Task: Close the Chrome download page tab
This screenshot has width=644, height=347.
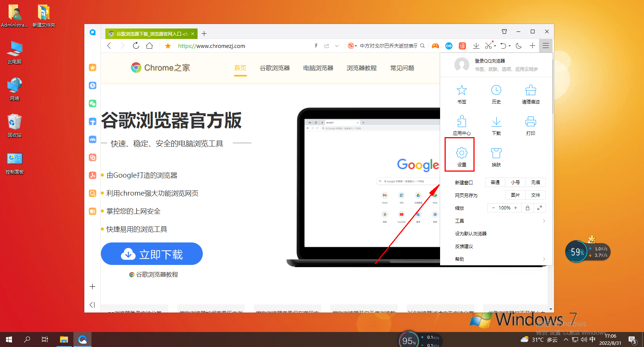Action: pyautogui.click(x=193, y=34)
